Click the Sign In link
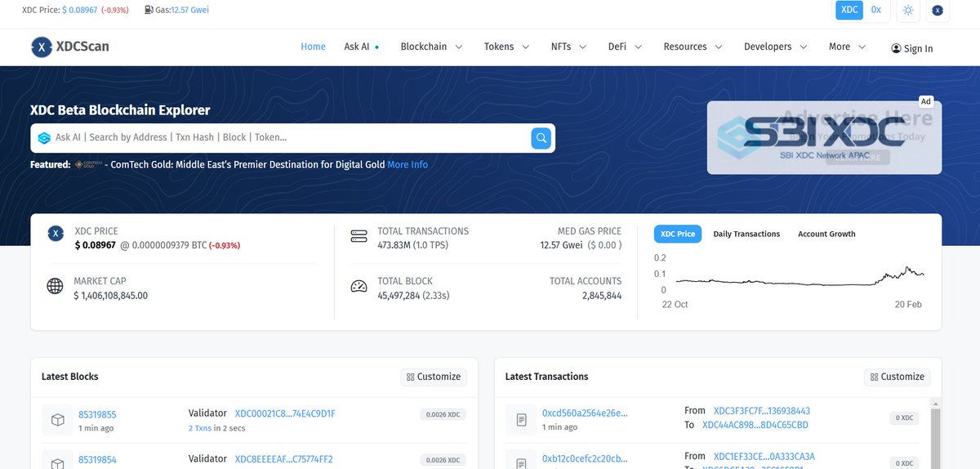The width and height of the screenshot is (980, 469). tap(912, 49)
